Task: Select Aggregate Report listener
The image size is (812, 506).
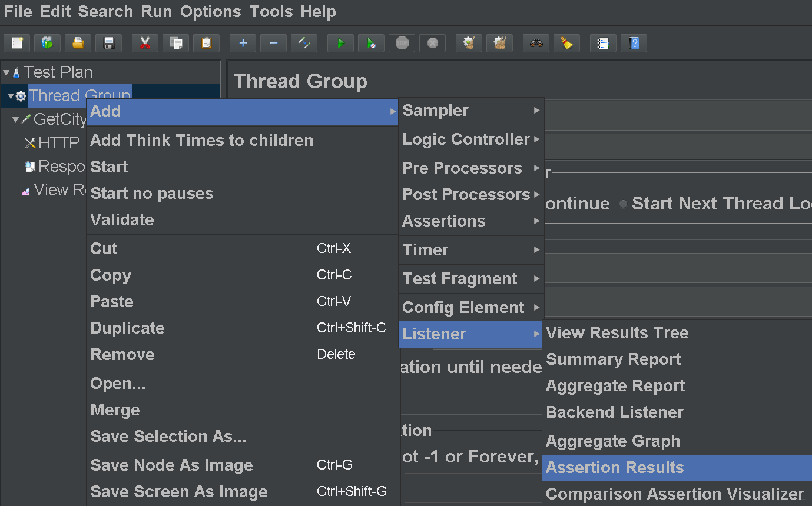Action: (x=677, y=386)
